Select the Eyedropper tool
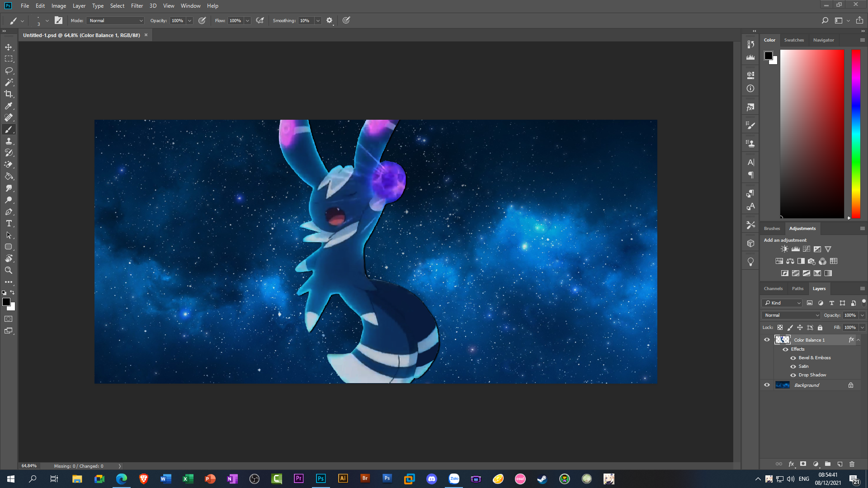Screen dimensions: 868x488 9,106
